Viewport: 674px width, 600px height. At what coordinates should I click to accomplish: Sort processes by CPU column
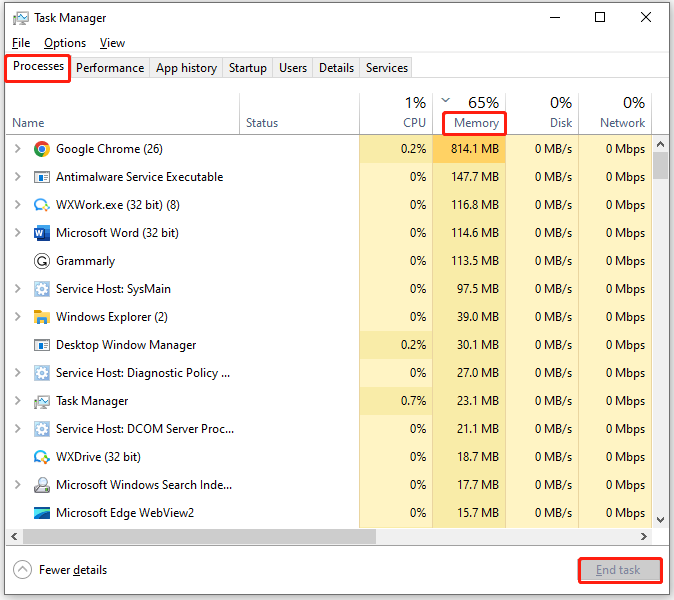(x=396, y=114)
